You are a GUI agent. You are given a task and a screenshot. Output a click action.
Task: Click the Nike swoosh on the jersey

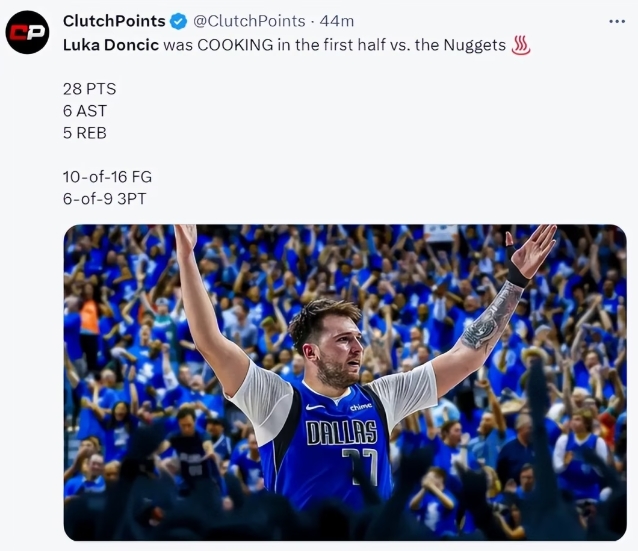tap(314, 407)
